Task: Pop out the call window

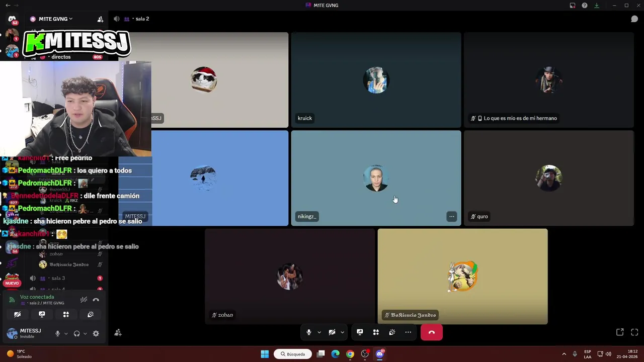Action: click(x=620, y=332)
